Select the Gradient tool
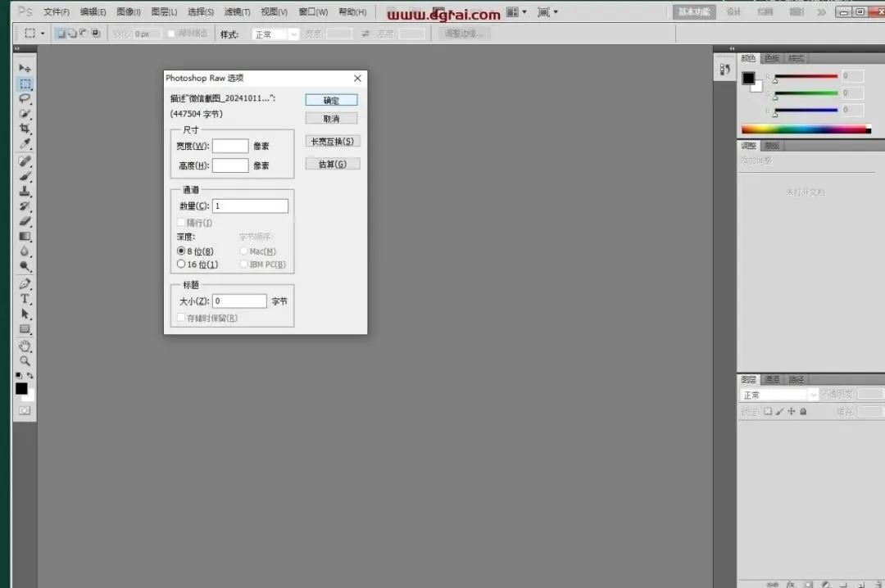Image resolution: width=885 pixels, height=588 pixels. (x=25, y=236)
